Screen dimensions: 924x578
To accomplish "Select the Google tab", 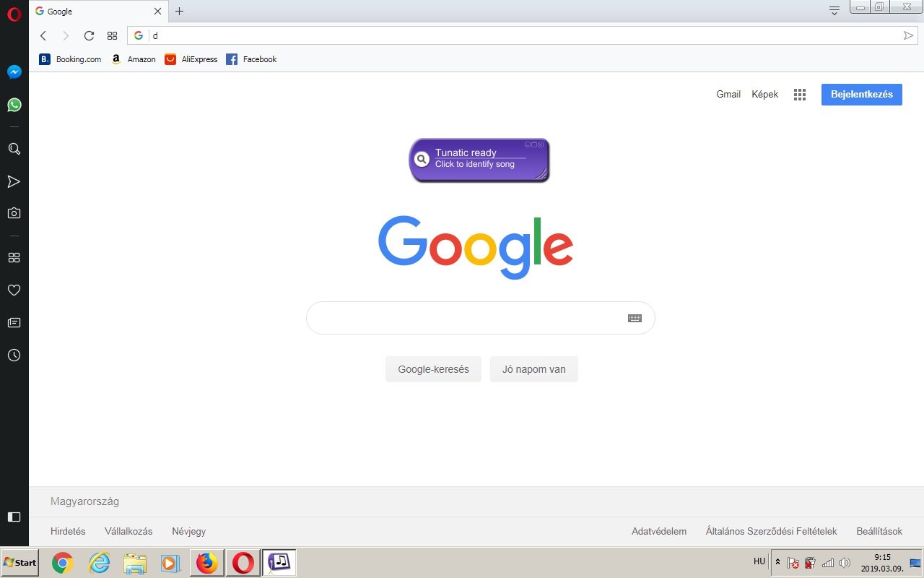I will pyautogui.click(x=97, y=11).
